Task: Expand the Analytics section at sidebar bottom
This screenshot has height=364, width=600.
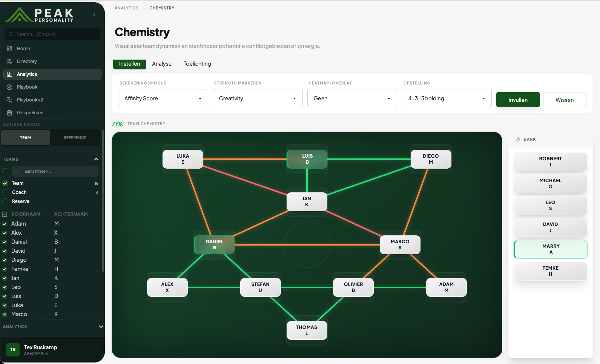Action: point(101,327)
